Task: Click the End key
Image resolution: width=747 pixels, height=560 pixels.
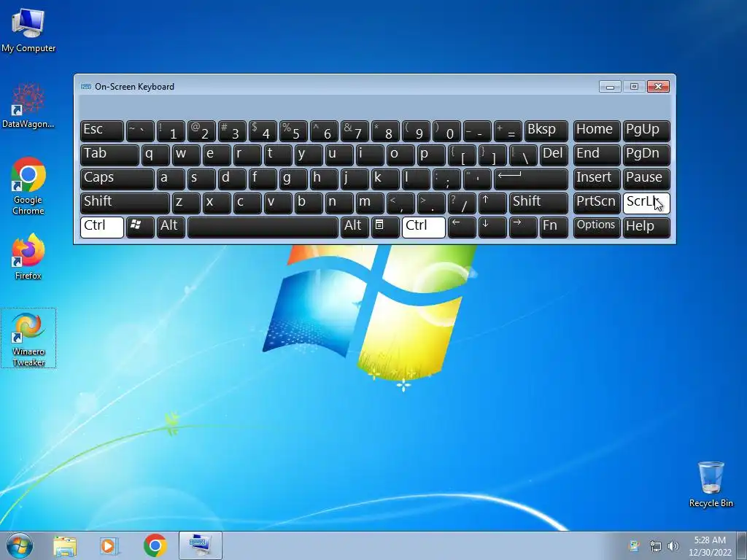Action: (x=597, y=155)
